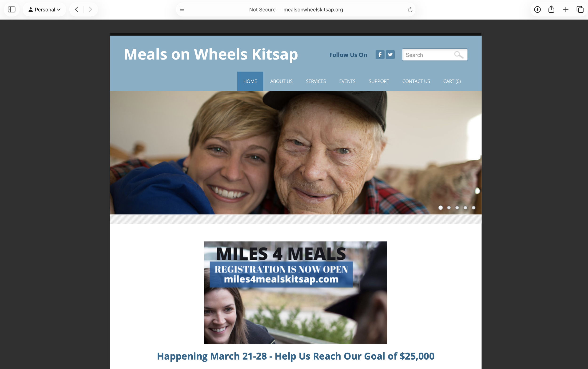This screenshot has height=369, width=588.
Task: Select the last slideshow dot
Action: [x=473, y=208]
